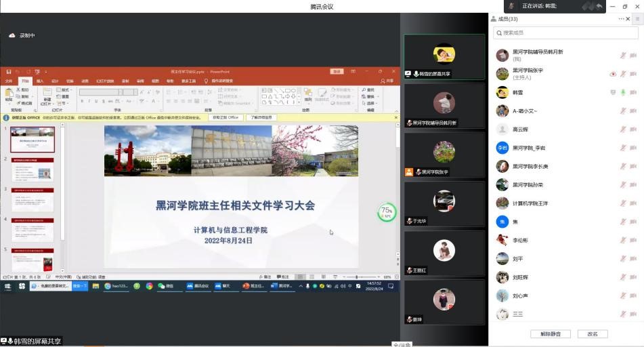Toggle the microphone icon for 韩雪
The width and height of the screenshot is (644, 347).
[623, 92]
